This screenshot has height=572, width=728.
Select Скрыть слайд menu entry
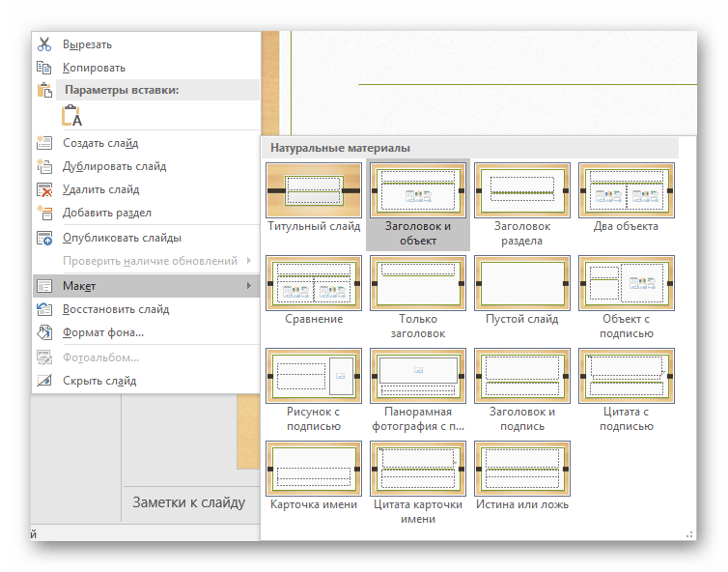coord(99,381)
